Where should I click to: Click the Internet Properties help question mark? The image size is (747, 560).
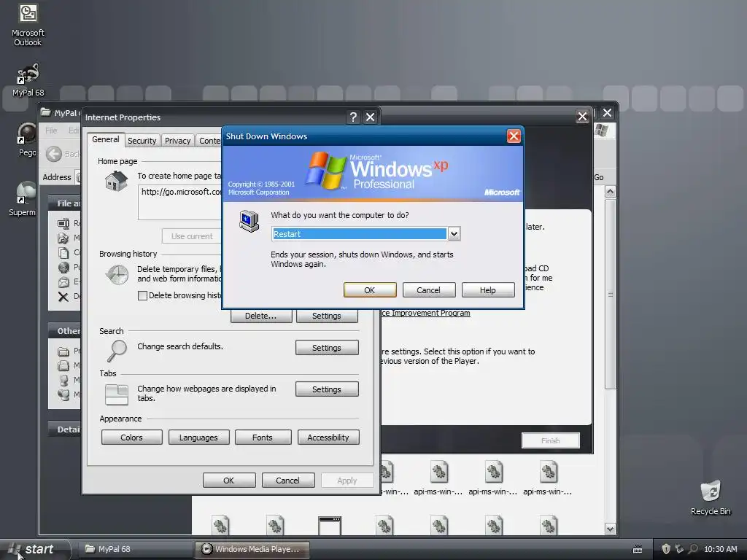[353, 117]
